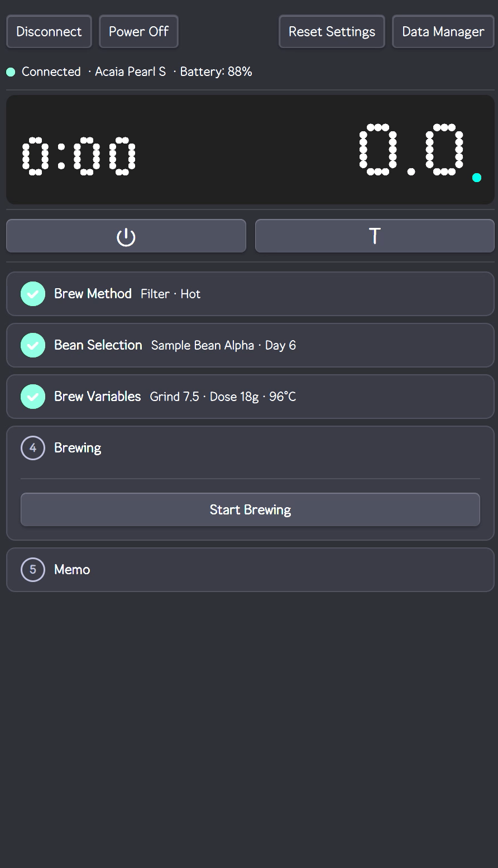
Task: Click the step 4 Brewing circle
Action: pyautogui.click(x=33, y=448)
